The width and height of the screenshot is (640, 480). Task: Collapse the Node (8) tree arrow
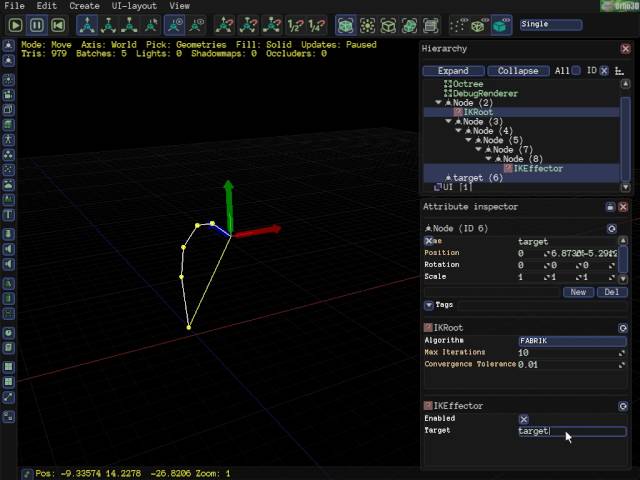click(488, 159)
